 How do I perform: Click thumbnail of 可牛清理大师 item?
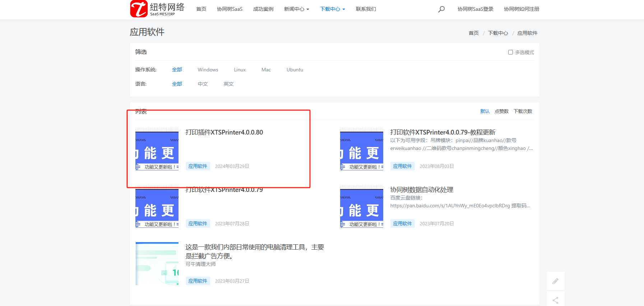[157, 264]
